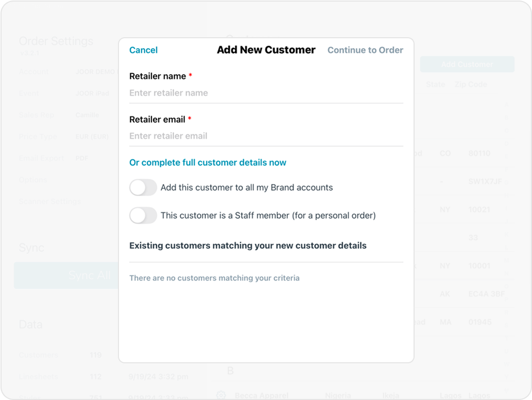Screen dimensions: 532x400
Task: Cancel adding the new customer
Action: (x=143, y=50)
